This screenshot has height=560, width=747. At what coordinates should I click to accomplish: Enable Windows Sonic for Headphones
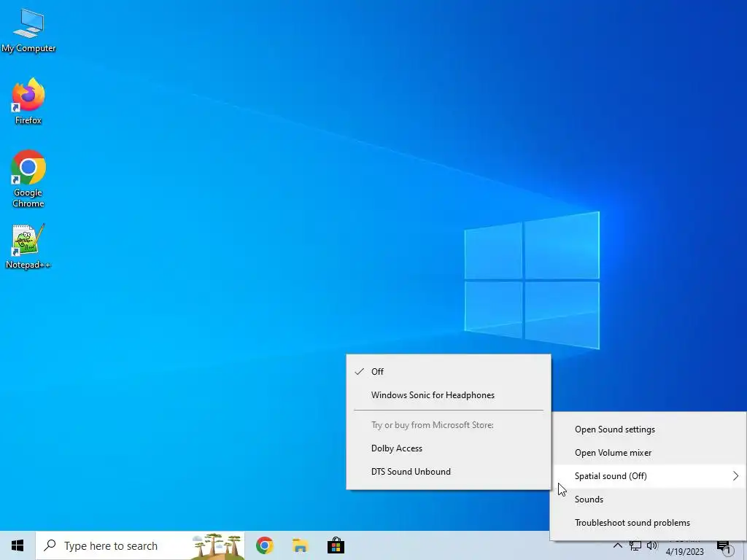(449, 394)
